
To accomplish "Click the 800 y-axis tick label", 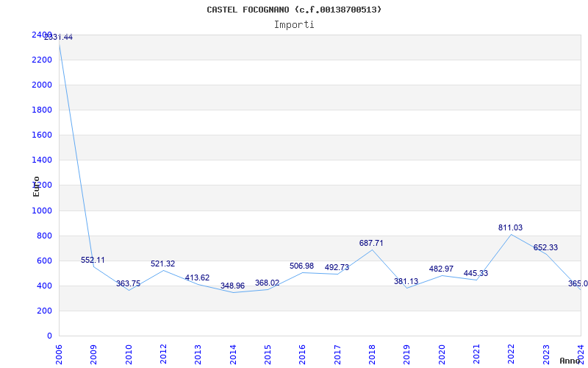I will 45,236.
